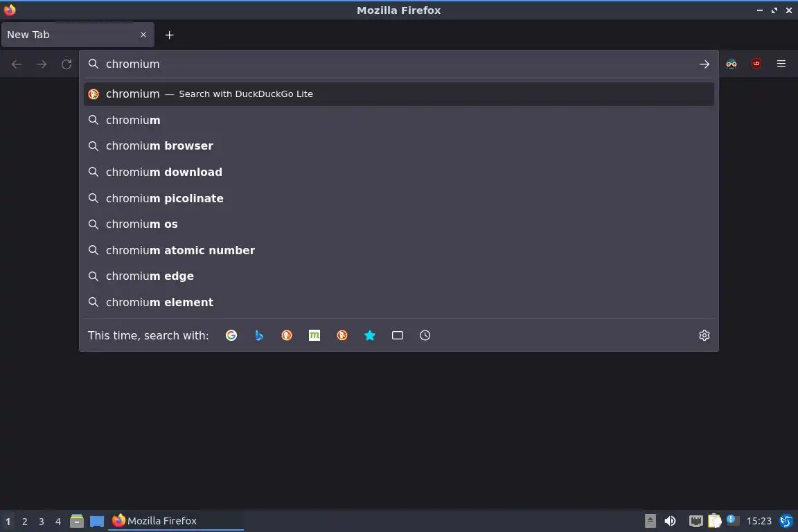Search history via the clock icon
This screenshot has height=532, width=798.
pos(425,335)
